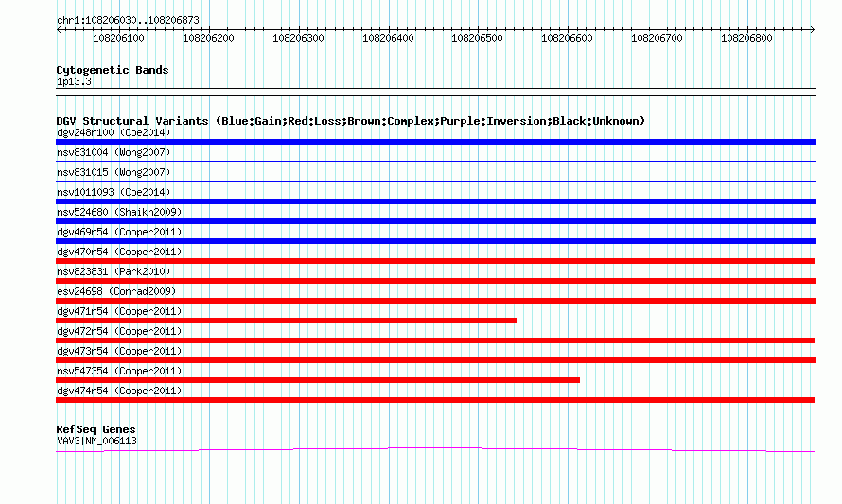Select the esv24698 (Conrad2009) label
Viewport: 842px width, 504px height.
[116, 291]
